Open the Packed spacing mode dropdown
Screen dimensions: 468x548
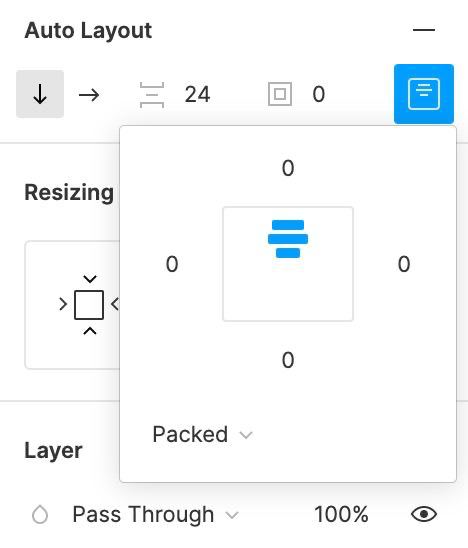point(202,434)
